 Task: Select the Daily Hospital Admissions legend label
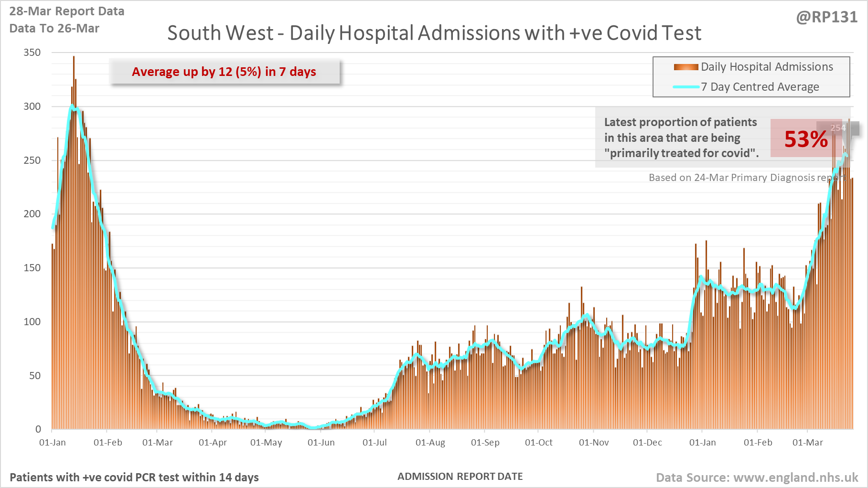click(767, 67)
